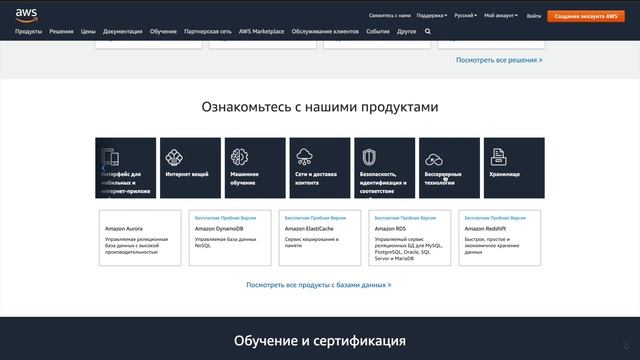Open the Amazon Redshift product card

(500, 238)
